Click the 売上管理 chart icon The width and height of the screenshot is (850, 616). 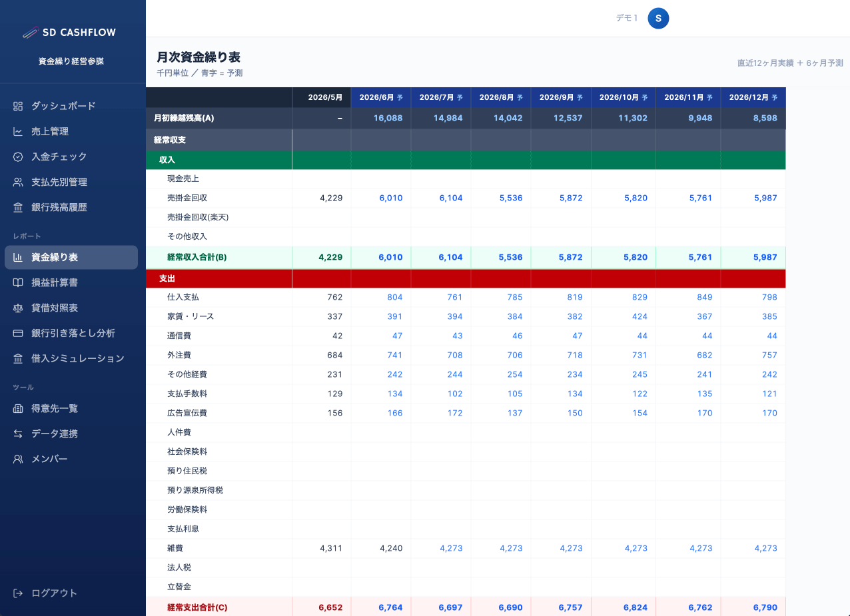[x=18, y=131]
